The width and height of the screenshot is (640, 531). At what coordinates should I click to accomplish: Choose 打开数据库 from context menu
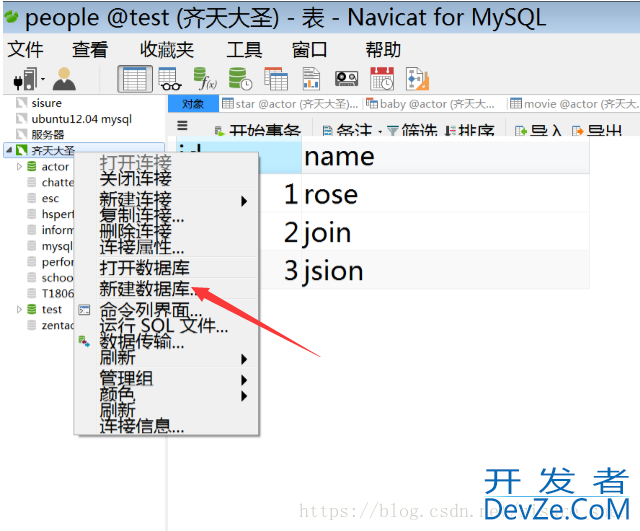pos(166,268)
